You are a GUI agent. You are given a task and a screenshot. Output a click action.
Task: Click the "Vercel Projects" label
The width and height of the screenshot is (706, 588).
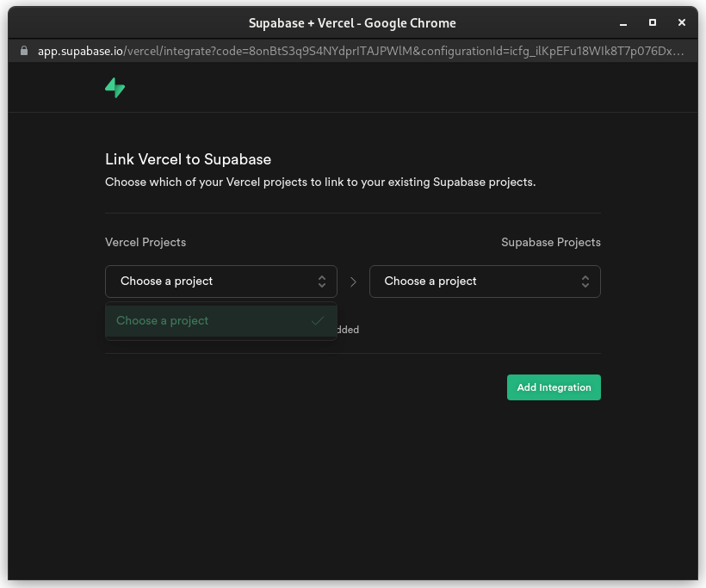pyautogui.click(x=146, y=242)
